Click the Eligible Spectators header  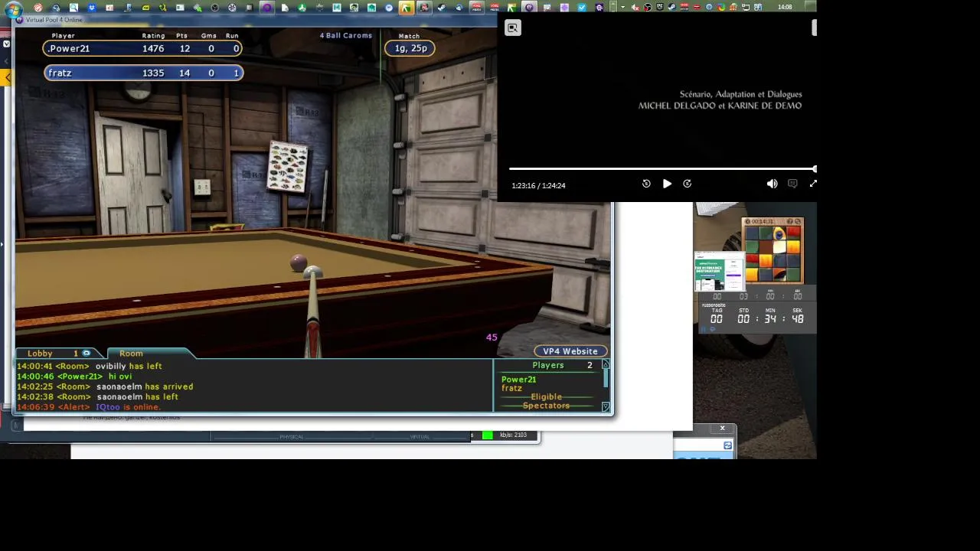pyautogui.click(x=546, y=401)
